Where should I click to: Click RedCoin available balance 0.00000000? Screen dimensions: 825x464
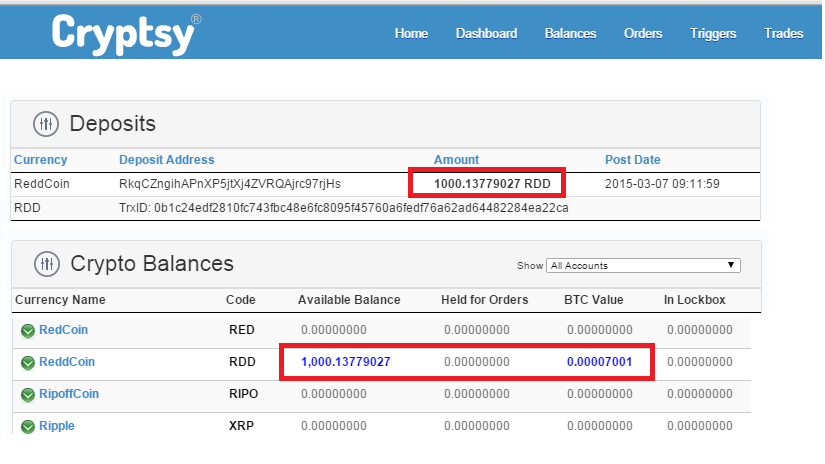tap(334, 330)
